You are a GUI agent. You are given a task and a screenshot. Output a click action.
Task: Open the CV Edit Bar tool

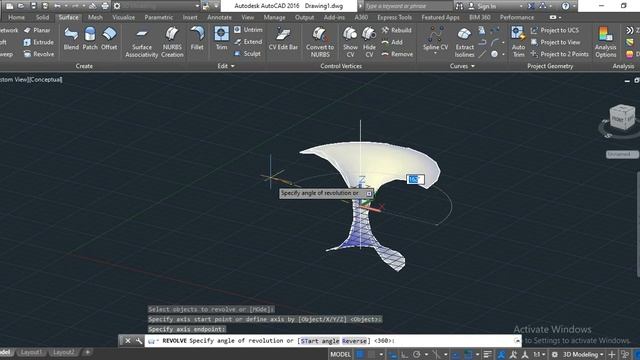tap(283, 39)
